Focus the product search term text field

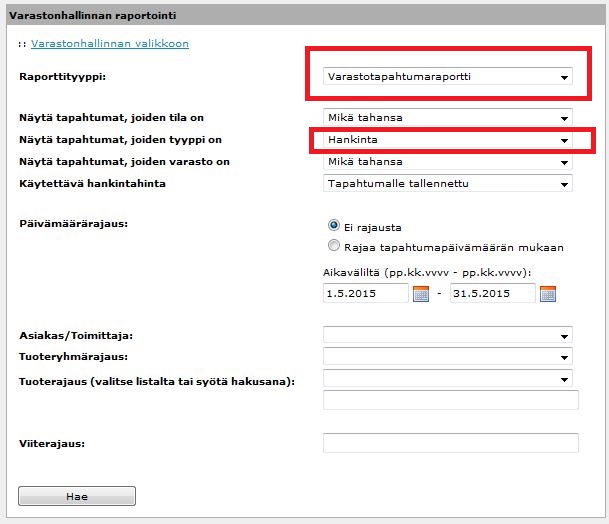pos(451,401)
